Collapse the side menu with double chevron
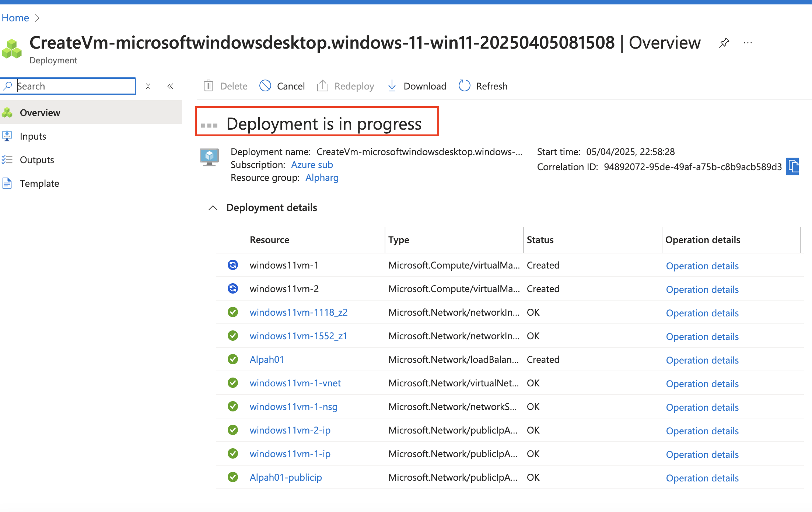This screenshot has width=812, height=512. [170, 86]
